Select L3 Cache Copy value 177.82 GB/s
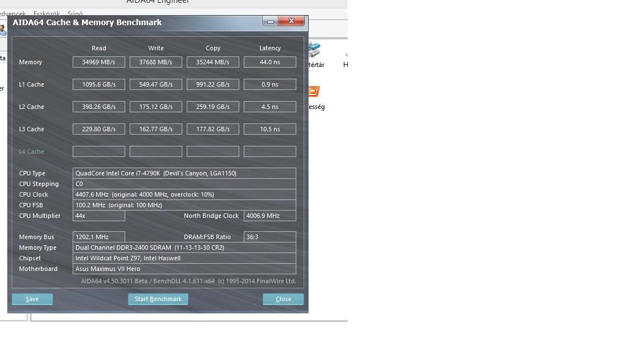The image size is (644, 362). coord(213,129)
